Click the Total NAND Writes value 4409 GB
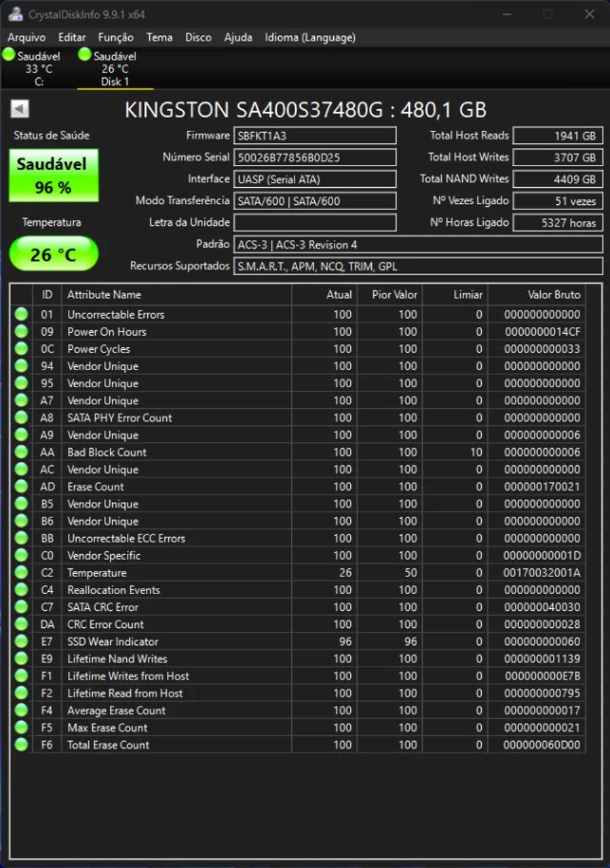This screenshot has height=868, width=610. (558, 179)
